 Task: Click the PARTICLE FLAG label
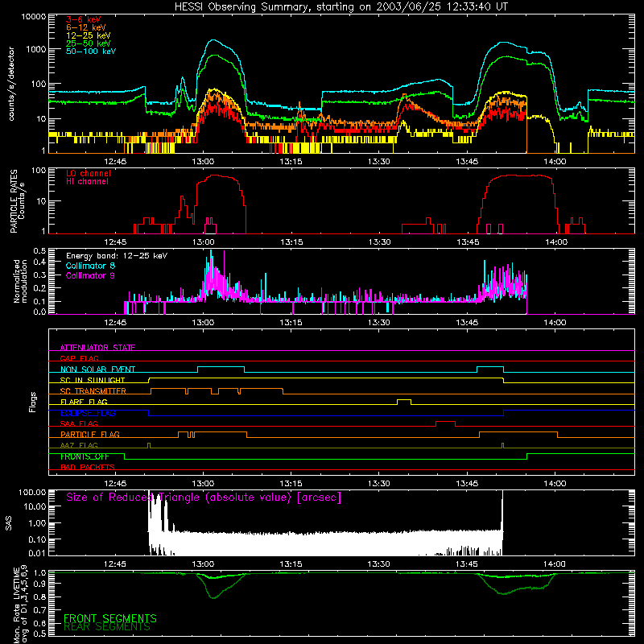(x=90, y=434)
